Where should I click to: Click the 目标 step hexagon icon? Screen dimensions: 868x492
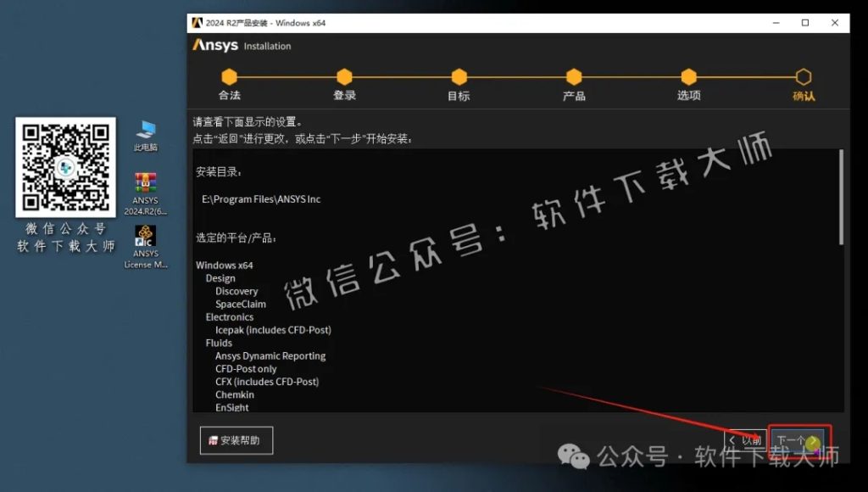(x=459, y=75)
